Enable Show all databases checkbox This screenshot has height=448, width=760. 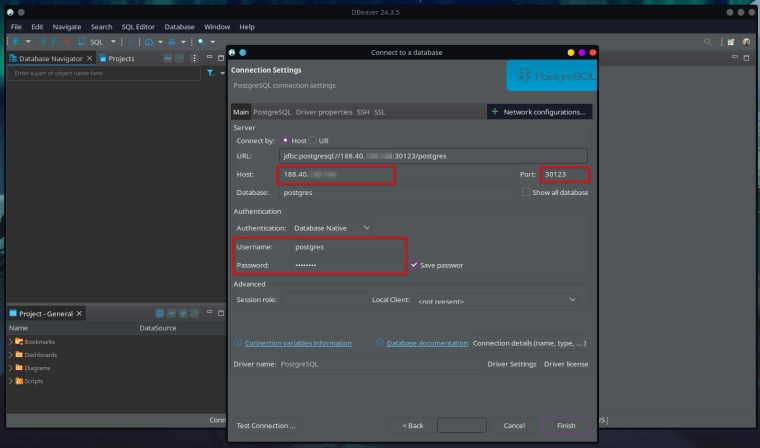tap(526, 192)
